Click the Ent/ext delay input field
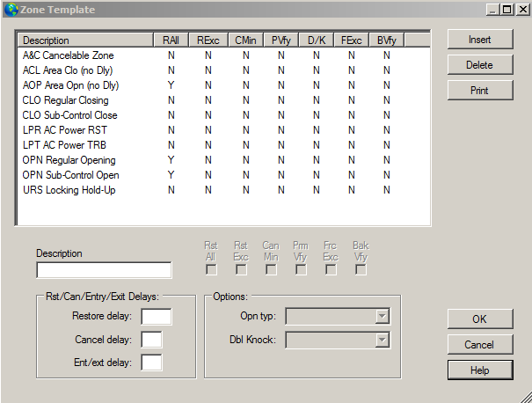 pyautogui.click(x=151, y=363)
